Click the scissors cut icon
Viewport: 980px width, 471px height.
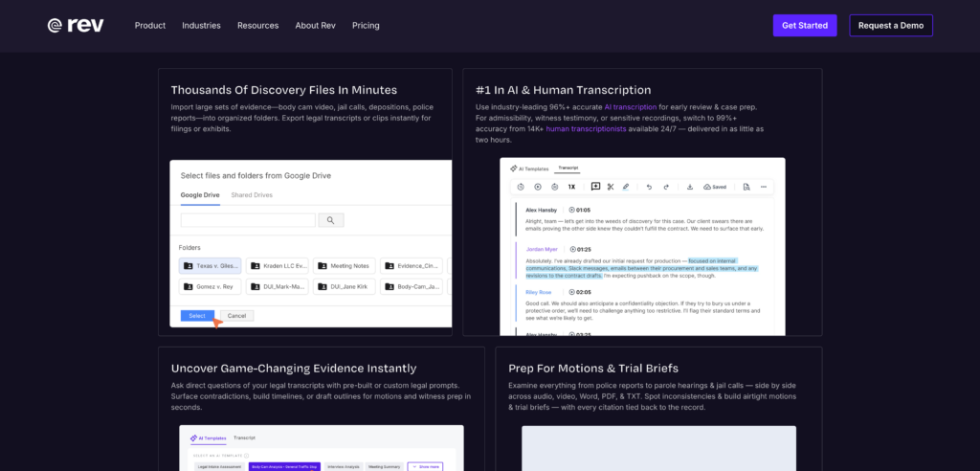pos(610,187)
